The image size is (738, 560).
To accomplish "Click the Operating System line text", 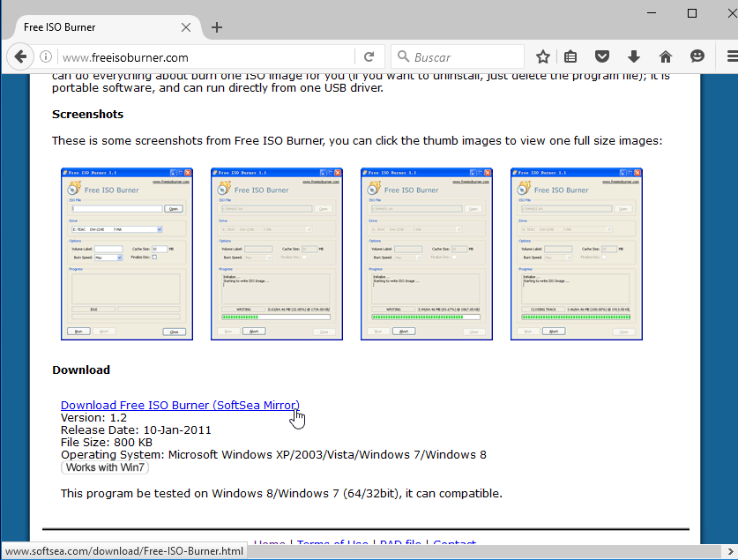I will click(273, 454).
